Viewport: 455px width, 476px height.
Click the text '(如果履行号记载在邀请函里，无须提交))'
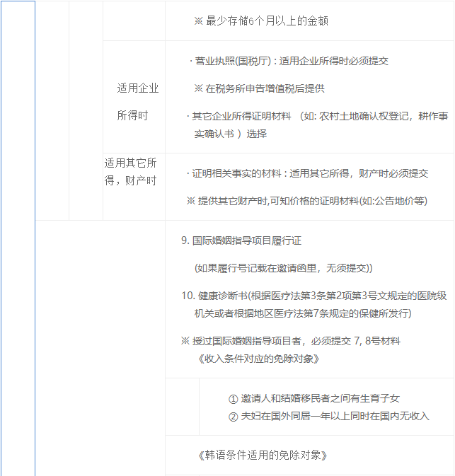click(283, 268)
